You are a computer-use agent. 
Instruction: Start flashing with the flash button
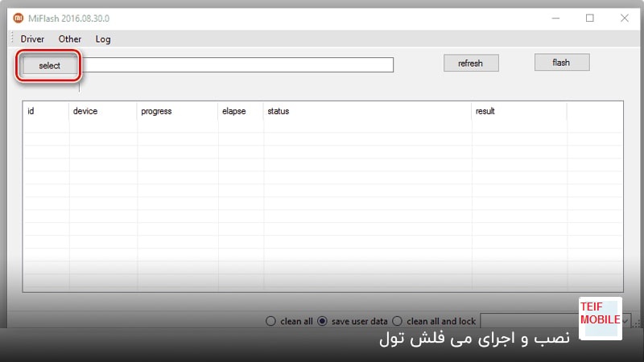(x=562, y=63)
